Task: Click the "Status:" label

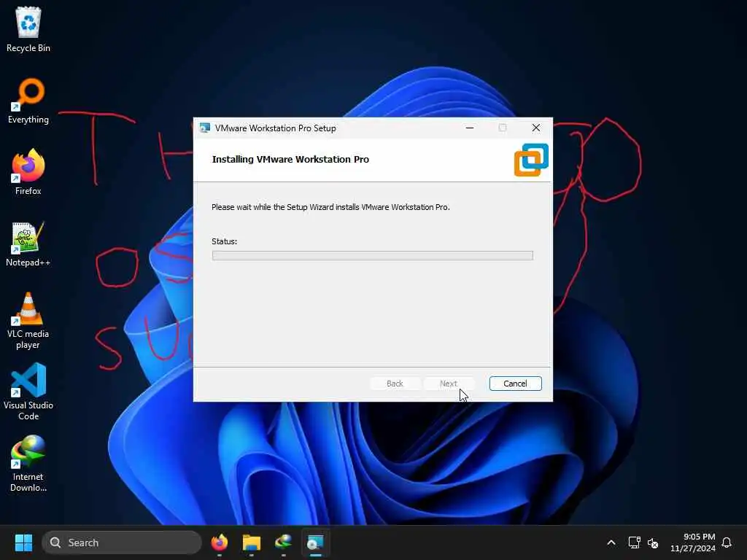Action: pyautogui.click(x=225, y=241)
